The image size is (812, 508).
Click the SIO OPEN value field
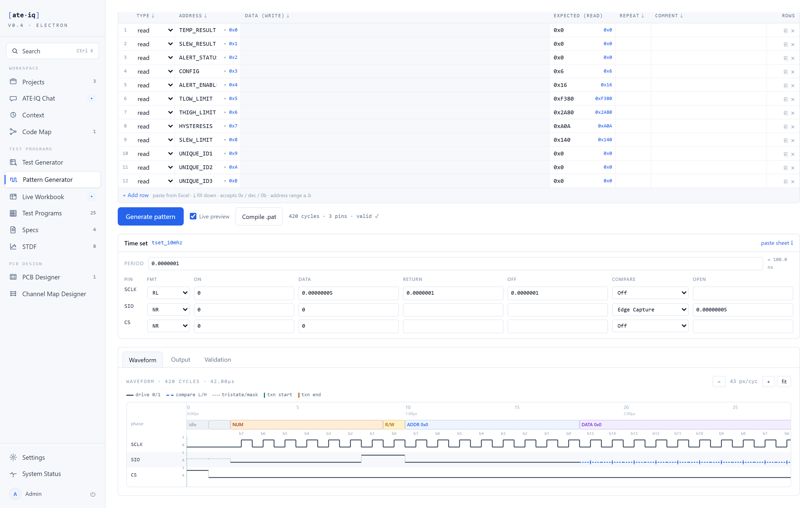click(742, 309)
